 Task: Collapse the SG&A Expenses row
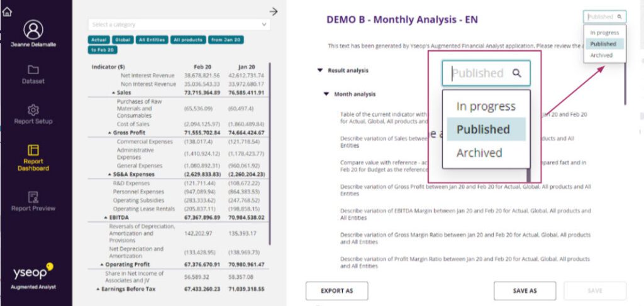(109, 175)
